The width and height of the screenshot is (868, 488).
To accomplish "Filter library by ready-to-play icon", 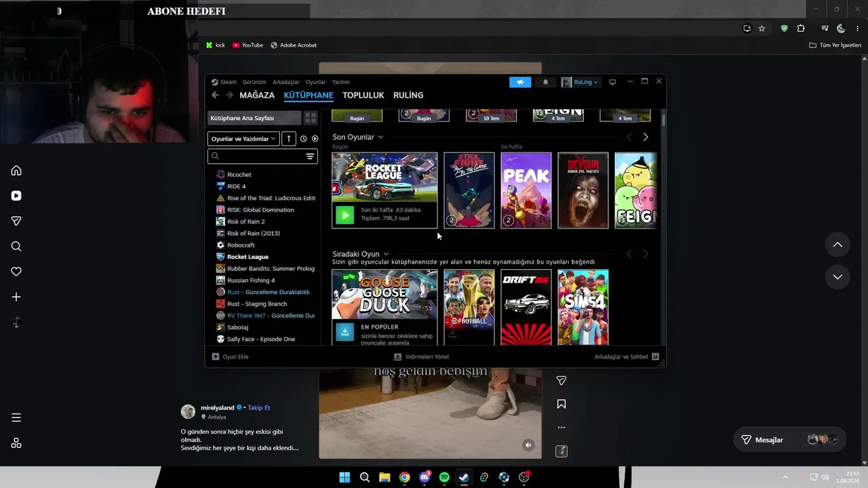I will (315, 138).
